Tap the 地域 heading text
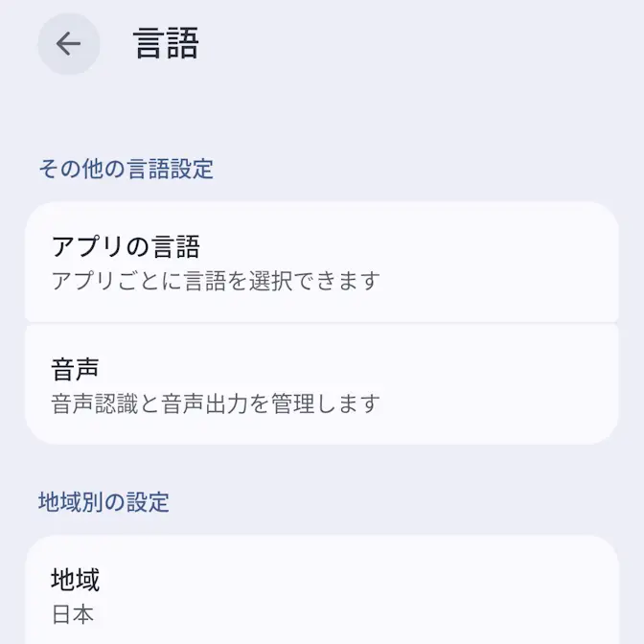Viewport: 644px width, 644px height. pos(75,580)
